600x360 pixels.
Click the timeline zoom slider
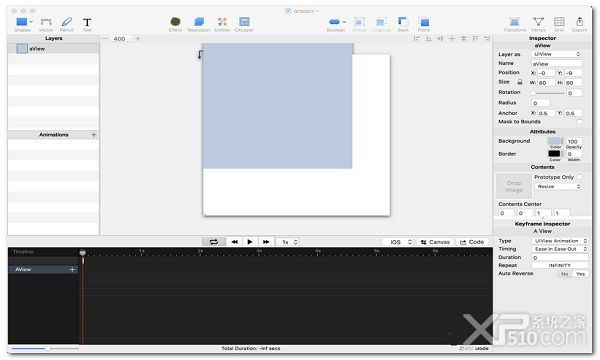(x=45, y=349)
